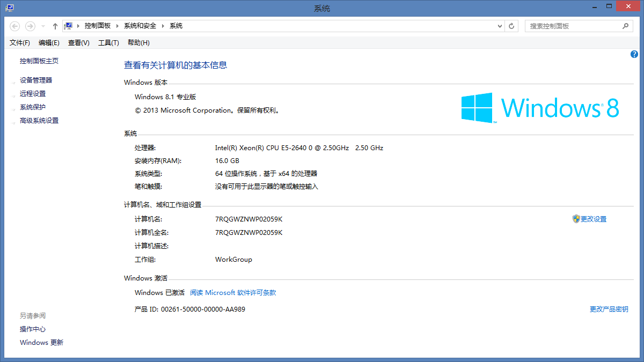Click the search magnifier icon
The height and width of the screenshot is (362, 644).
coord(625,26)
